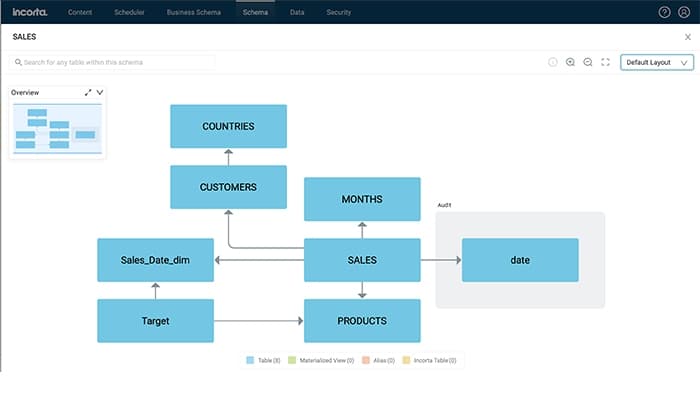Select the Sales_Date_dim table node

pyautogui.click(x=155, y=260)
